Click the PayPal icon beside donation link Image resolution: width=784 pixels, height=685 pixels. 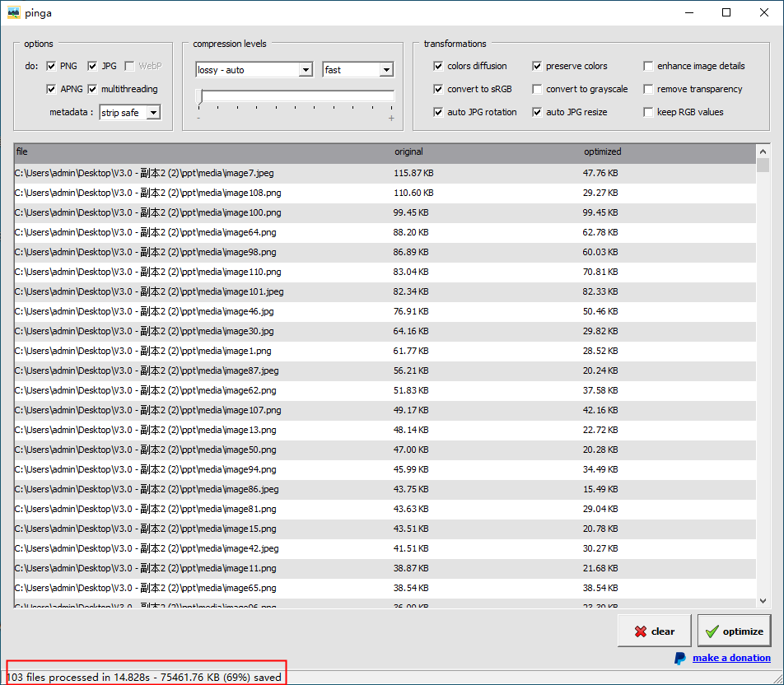(x=680, y=658)
